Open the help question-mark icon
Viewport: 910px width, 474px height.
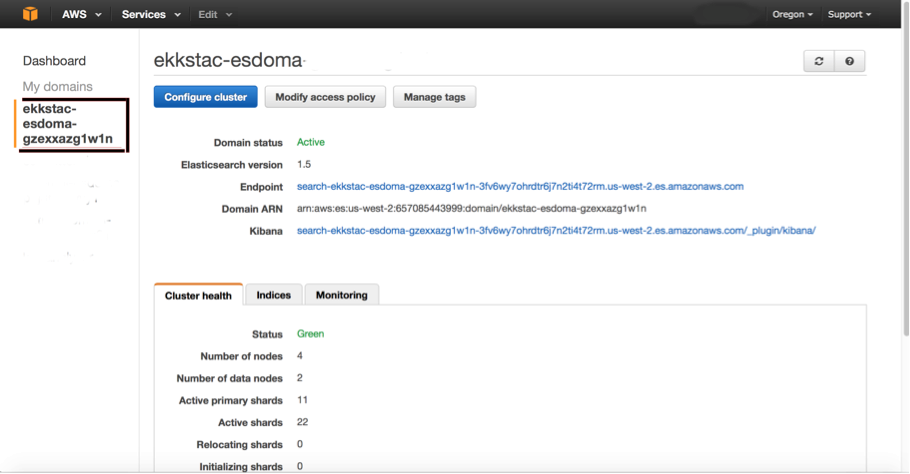click(x=850, y=61)
